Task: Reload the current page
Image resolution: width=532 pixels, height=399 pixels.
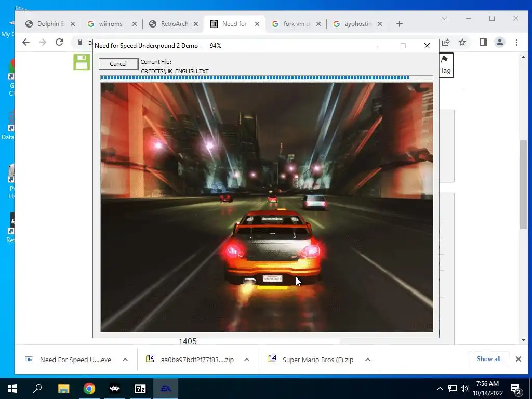Action: click(59, 42)
